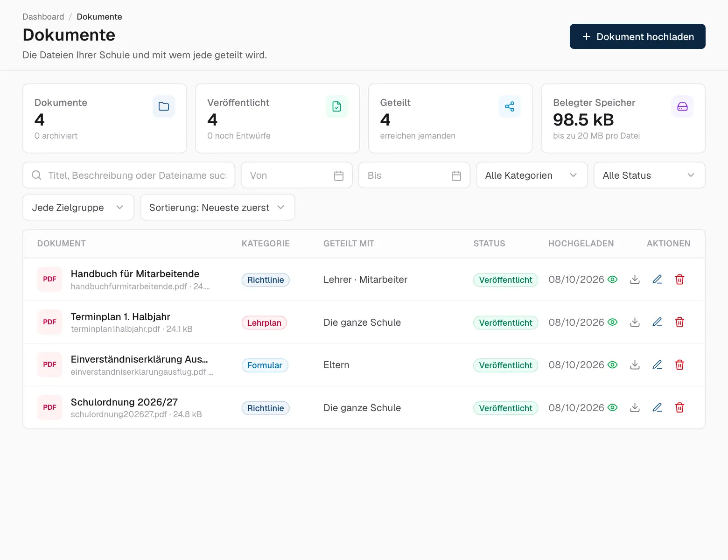Click the calendar icon in the Bis field
728x560 pixels.
456,175
